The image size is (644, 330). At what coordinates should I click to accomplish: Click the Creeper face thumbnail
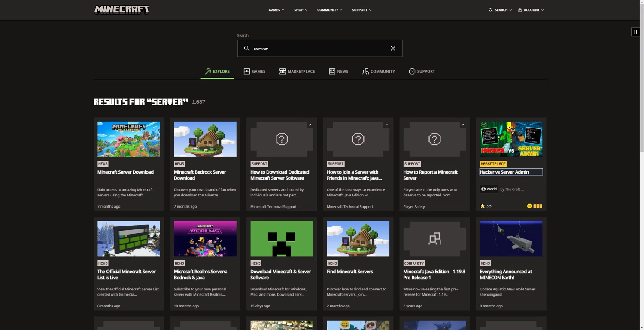pyautogui.click(x=282, y=238)
